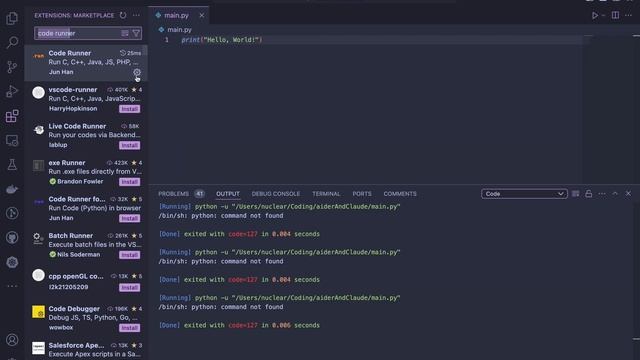The image size is (640, 360).
Task: Install the cpp openGL extension
Action: tap(130, 287)
